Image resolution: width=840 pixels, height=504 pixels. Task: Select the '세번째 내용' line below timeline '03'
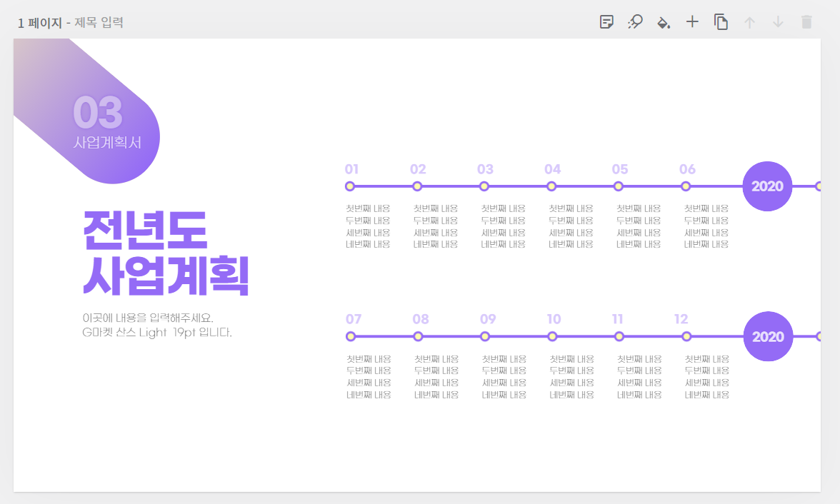click(x=503, y=233)
